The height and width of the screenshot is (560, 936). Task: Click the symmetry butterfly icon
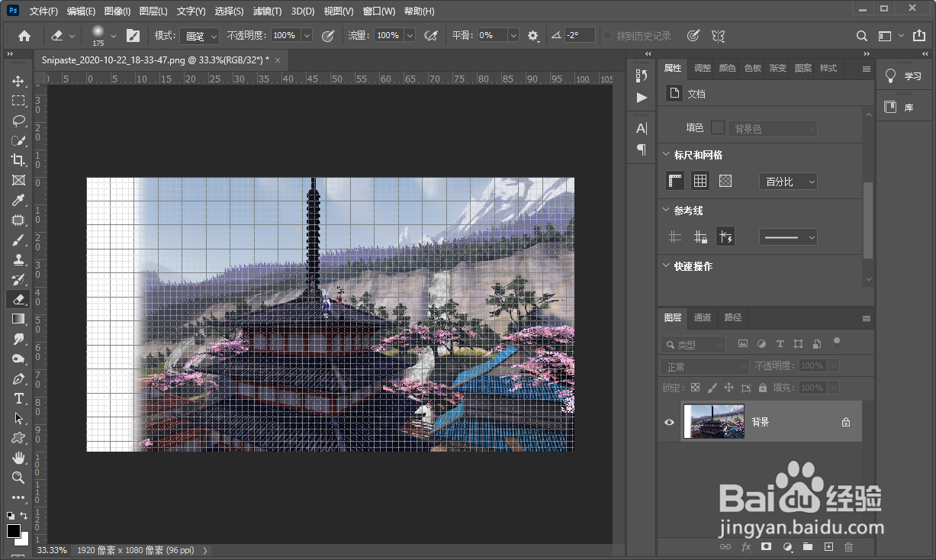pyautogui.click(x=718, y=35)
